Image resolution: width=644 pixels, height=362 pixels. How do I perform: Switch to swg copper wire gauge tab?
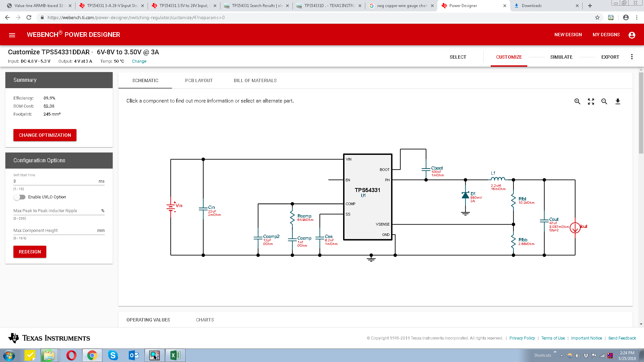(x=401, y=6)
